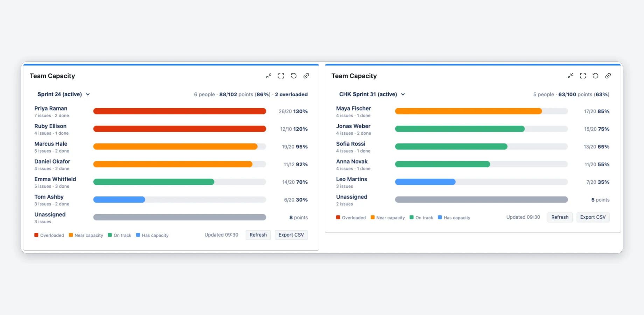Click Emma Whitfield's green capacity bar
The width and height of the screenshot is (644, 315).
coord(154,182)
